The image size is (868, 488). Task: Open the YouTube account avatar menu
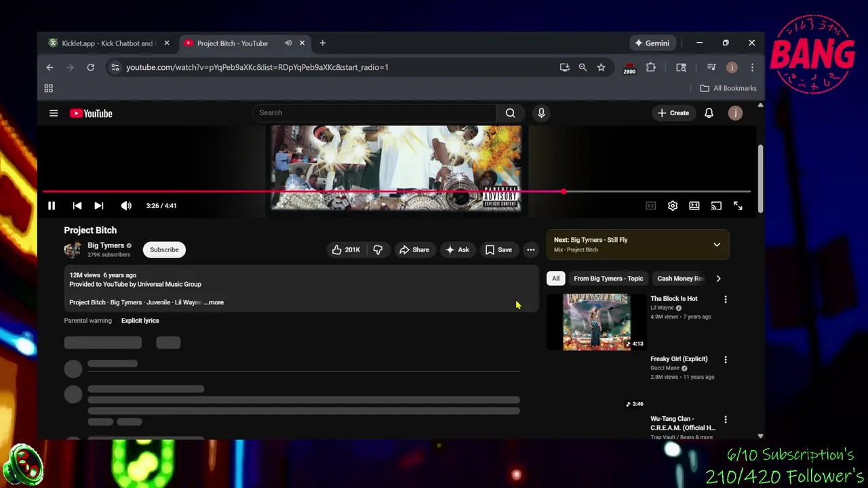tap(735, 113)
